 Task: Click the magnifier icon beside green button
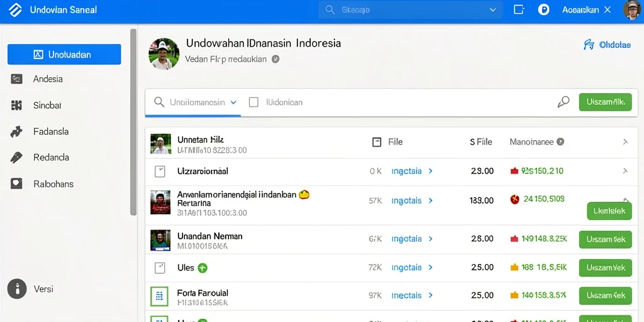pos(563,102)
